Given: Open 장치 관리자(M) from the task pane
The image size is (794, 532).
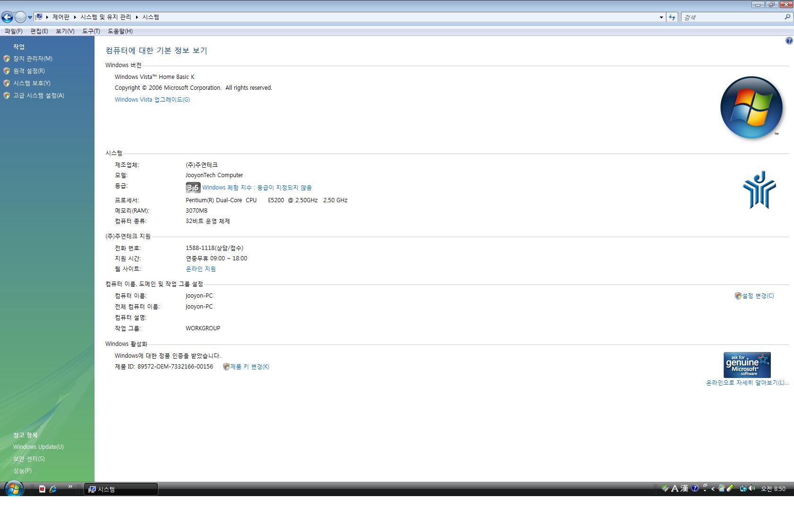Looking at the screenshot, I should pyautogui.click(x=33, y=59).
